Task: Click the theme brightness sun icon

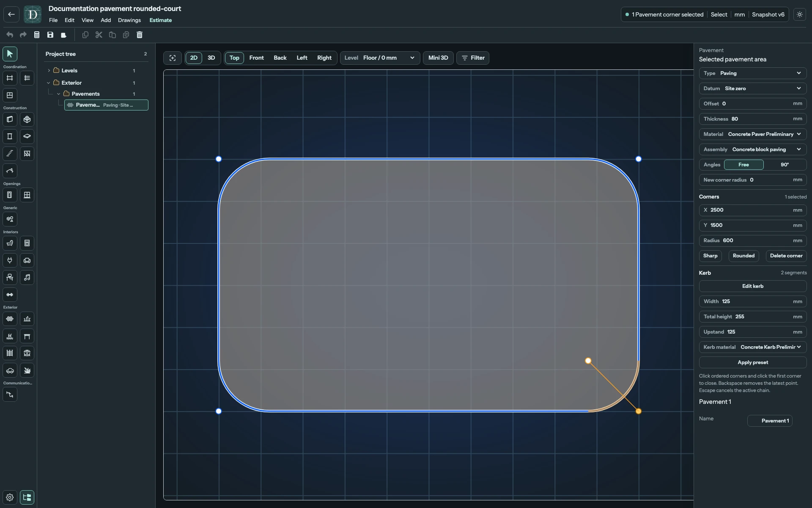Action: coord(799,14)
